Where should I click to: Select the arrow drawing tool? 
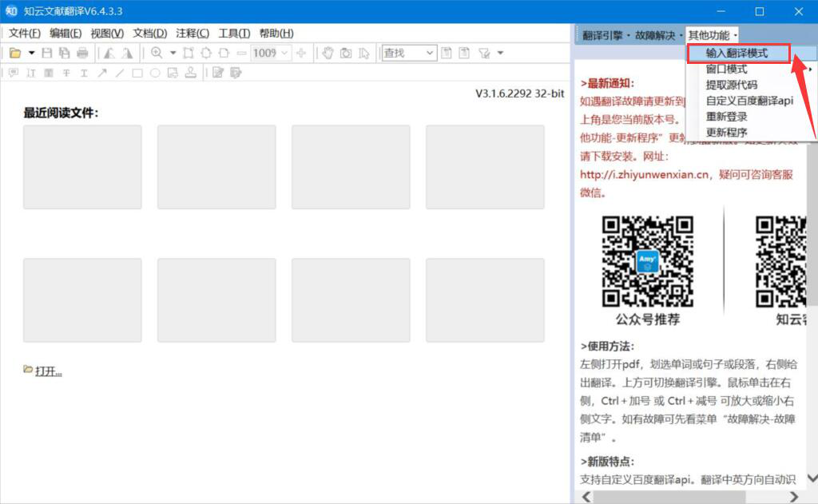point(101,73)
